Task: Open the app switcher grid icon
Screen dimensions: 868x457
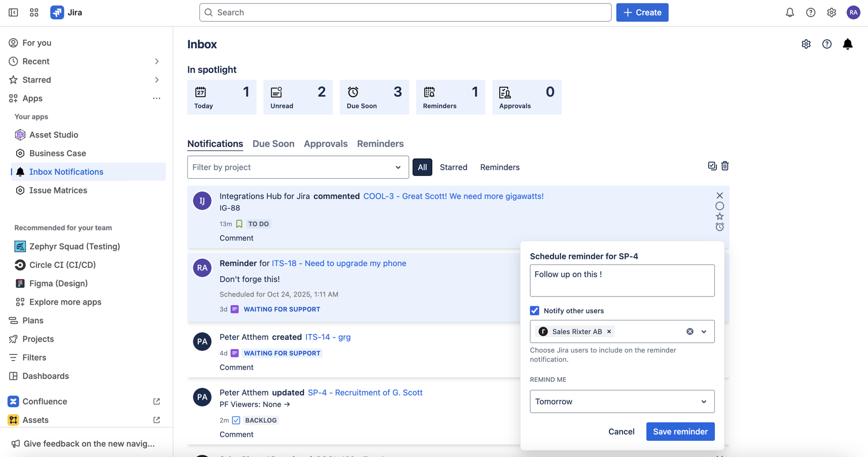Action: click(x=34, y=13)
